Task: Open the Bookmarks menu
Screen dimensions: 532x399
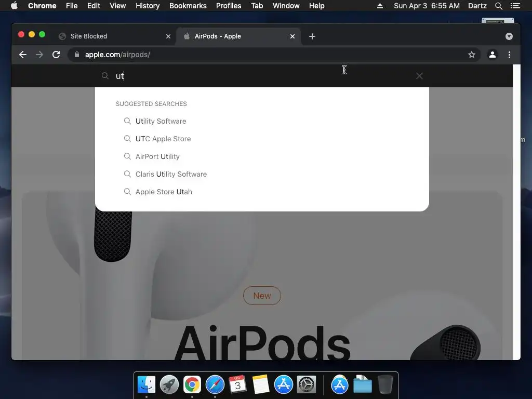Action: click(x=188, y=6)
